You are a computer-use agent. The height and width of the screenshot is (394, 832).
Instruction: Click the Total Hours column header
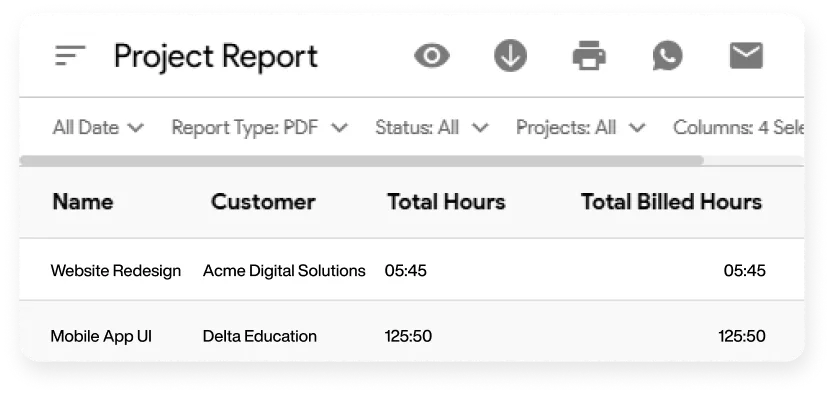(x=446, y=202)
